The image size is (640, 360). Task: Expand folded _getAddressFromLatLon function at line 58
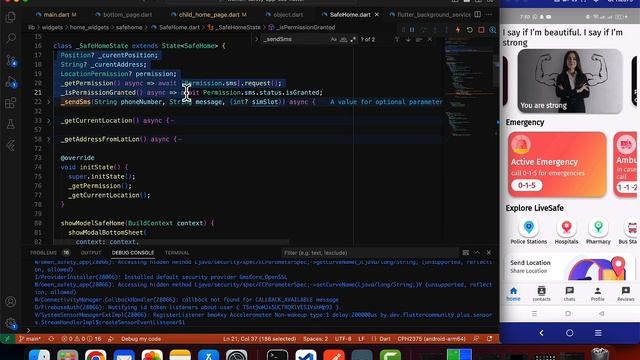click(49, 139)
